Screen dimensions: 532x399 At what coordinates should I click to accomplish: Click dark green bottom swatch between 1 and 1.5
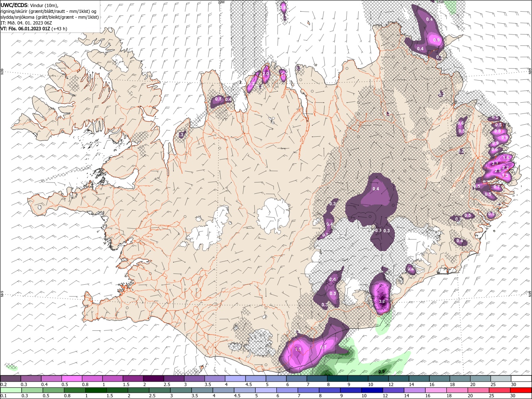95,390
